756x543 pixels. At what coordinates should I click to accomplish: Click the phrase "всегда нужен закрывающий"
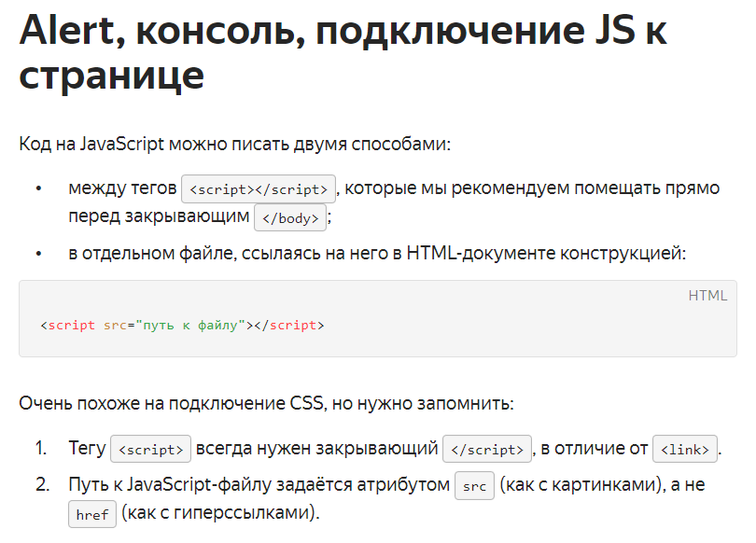(316, 448)
